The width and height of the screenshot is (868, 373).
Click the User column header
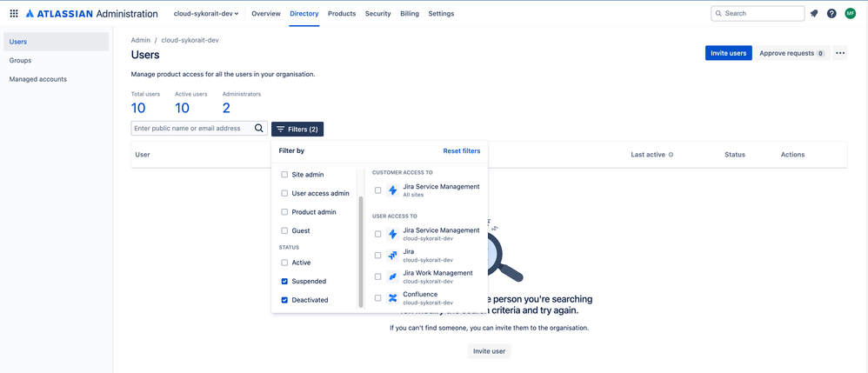[x=143, y=155]
